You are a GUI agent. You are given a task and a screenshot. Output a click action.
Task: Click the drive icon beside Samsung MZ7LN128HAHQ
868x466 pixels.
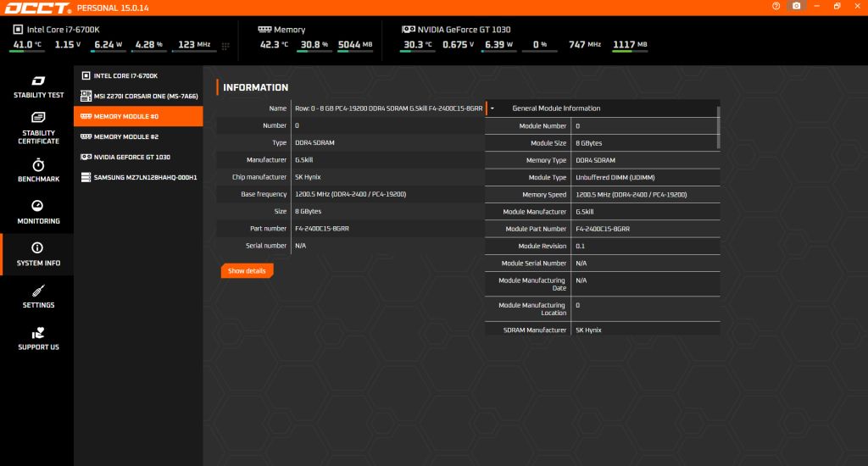(x=86, y=177)
